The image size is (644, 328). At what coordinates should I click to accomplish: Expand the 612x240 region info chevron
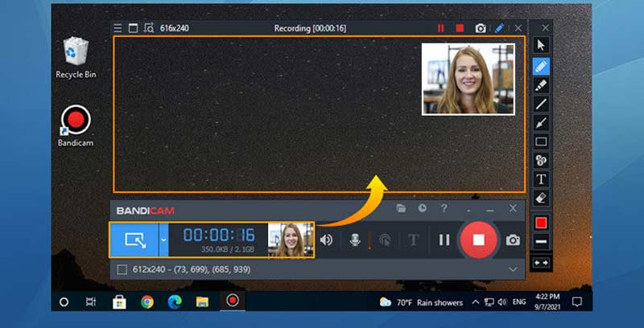pos(513,269)
